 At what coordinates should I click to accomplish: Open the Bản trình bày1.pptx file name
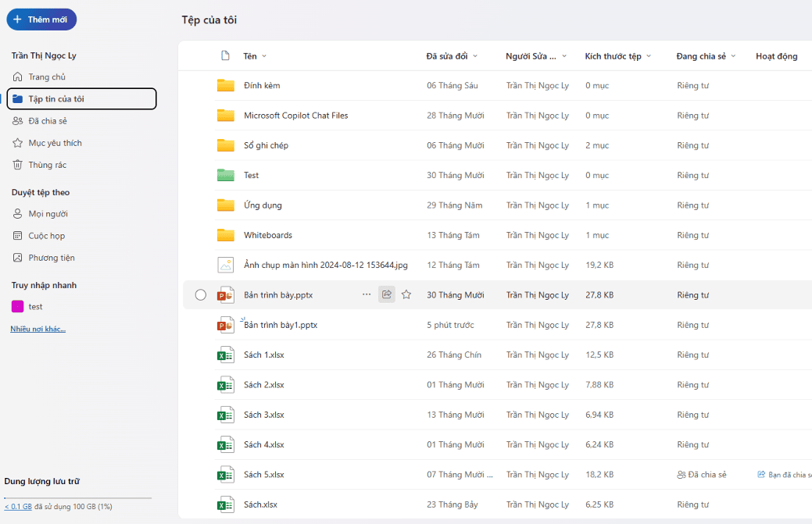click(x=281, y=325)
